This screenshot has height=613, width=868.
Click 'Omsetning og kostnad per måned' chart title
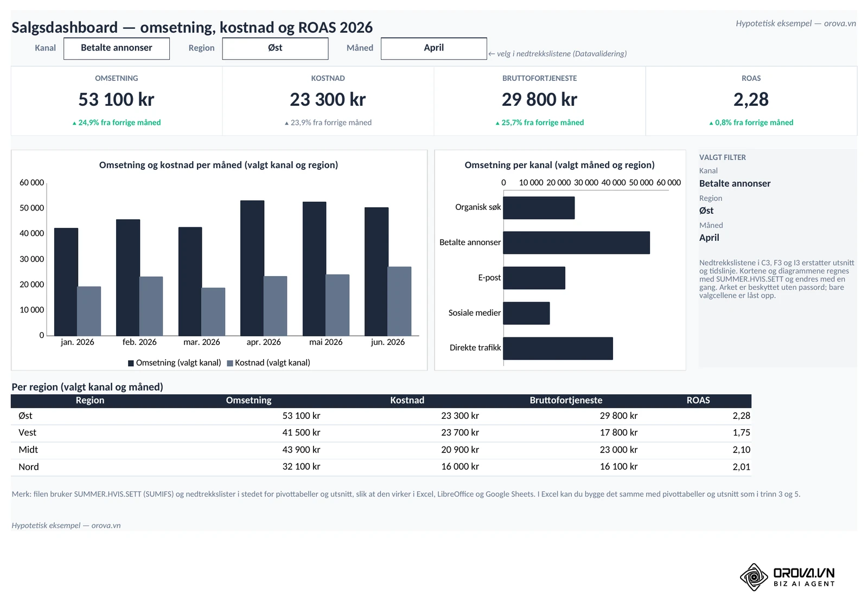tap(219, 165)
